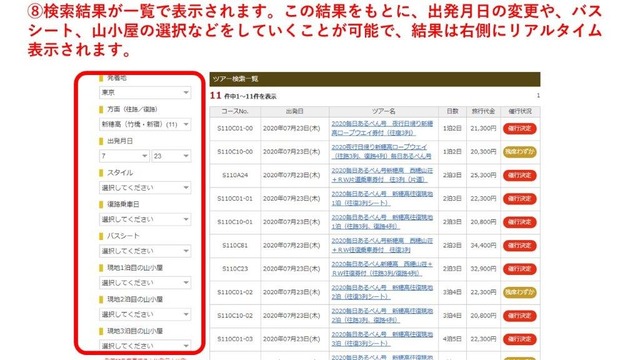Expand the スタイル dropdown
Viewport: 640px width, 360px height.
[145, 188]
